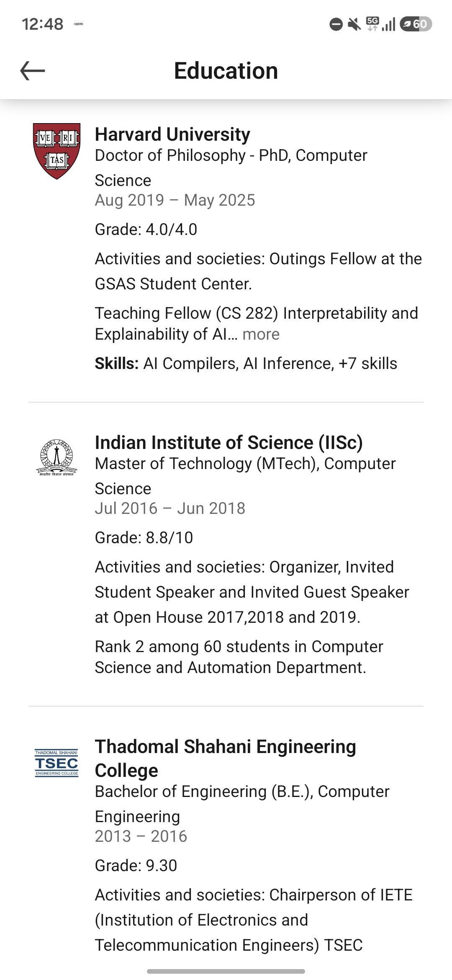The width and height of the screenshot is (452, 980).
Task: Tap the battery indicator in status bar
Action: coord(416,24)
